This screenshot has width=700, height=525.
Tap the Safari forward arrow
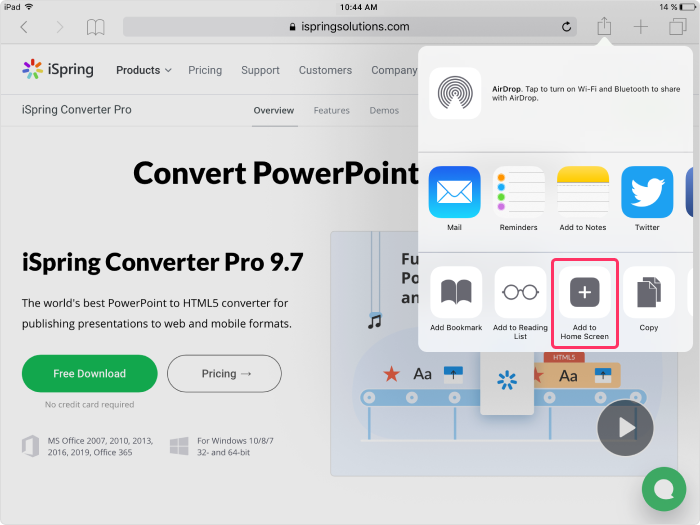click(59, 27)
